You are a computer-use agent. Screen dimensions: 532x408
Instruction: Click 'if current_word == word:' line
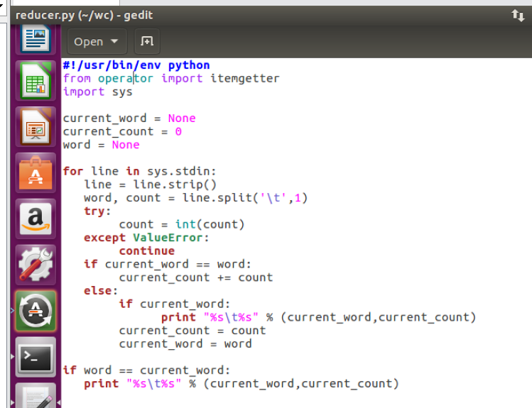click(x=168, y=265)
